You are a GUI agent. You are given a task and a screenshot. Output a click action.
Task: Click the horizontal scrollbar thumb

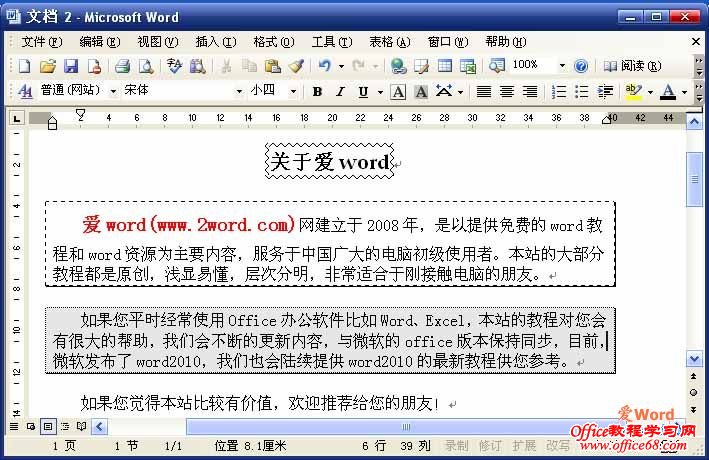406,427
